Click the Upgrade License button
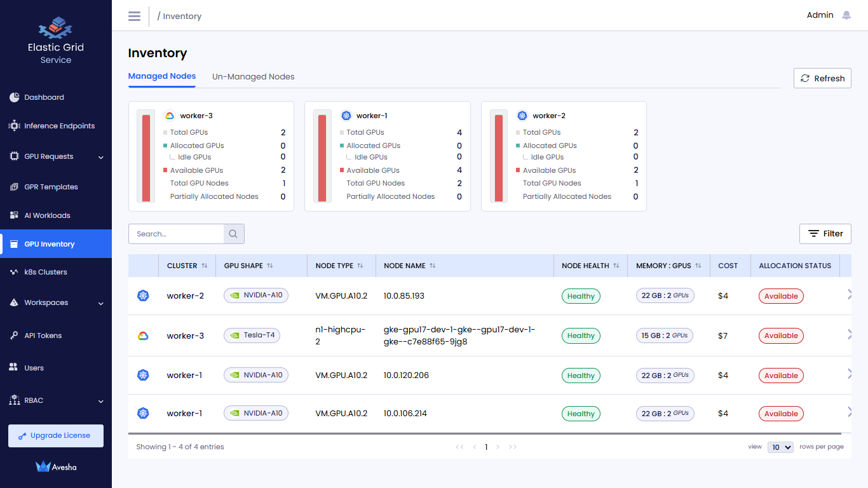The width and height of the screenshot is (868, 488). coord(56,436)
